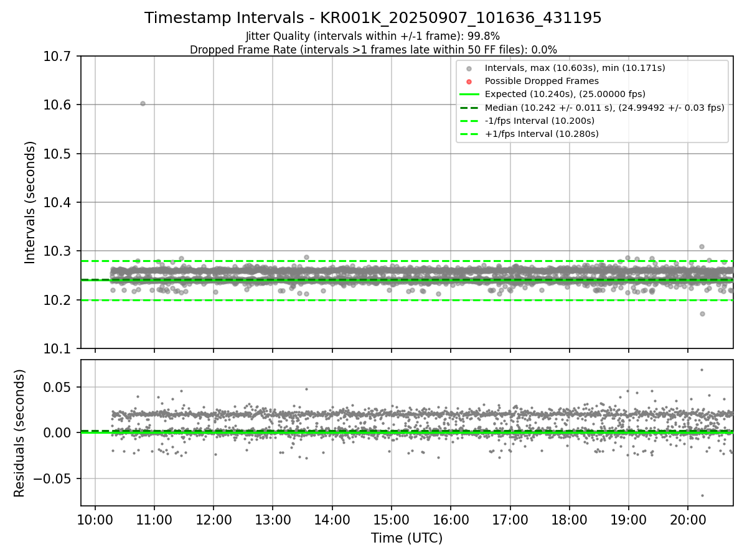Click the 17:00 time tick label

510,520
